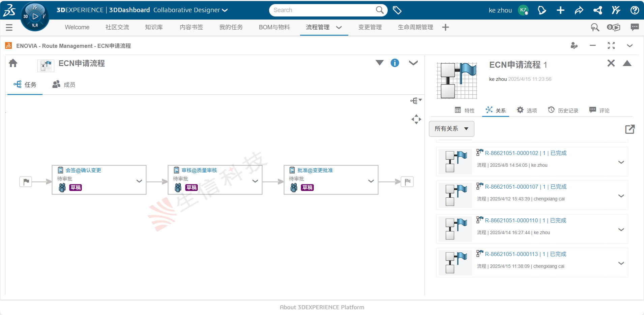The width and height of the screenshot is (644, 315).
Task: Click the Dassault Systemes logo
Action: pyautogui.click(x=10, y=10)
